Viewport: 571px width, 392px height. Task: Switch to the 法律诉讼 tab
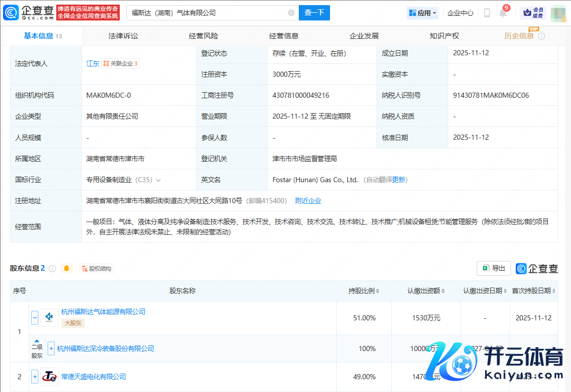tap(123, 36)
